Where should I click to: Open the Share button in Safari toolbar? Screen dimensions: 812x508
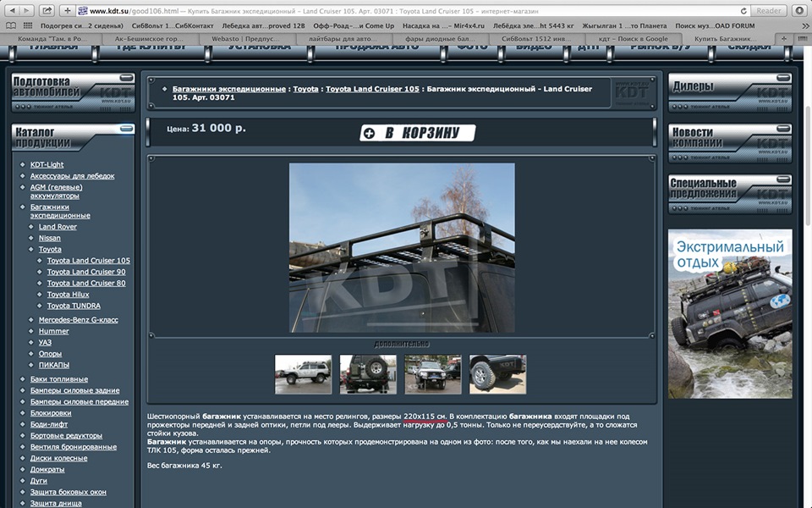[x=47, y=10]
